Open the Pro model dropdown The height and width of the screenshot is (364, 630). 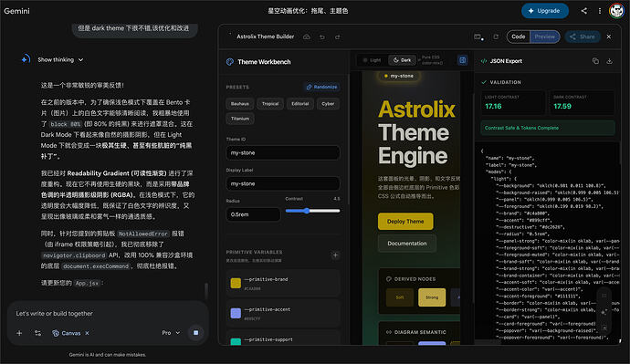coord(171,333)
